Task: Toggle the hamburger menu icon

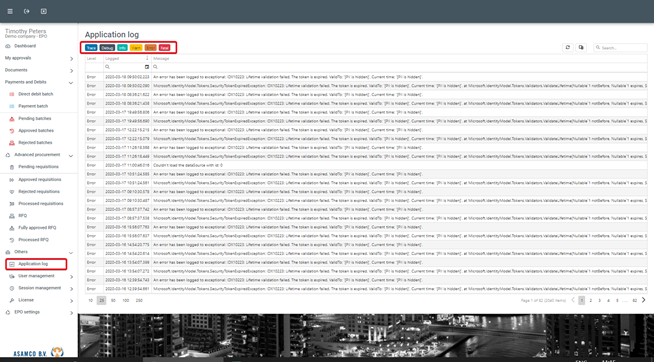Action: [10, 11]
